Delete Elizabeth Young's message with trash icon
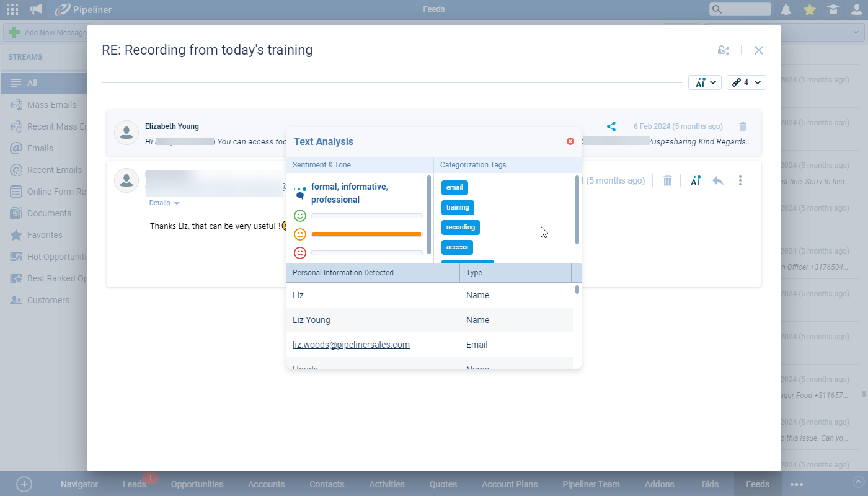868x496 pixels. [x=743, y=126]
